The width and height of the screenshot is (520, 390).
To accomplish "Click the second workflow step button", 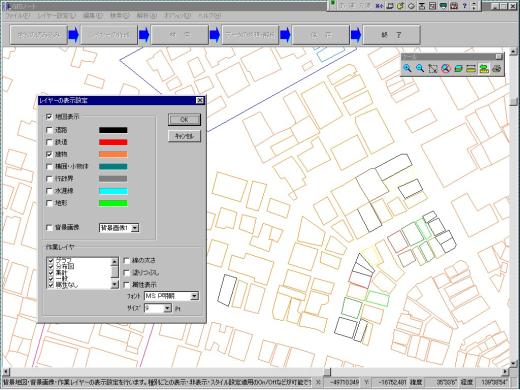I will coord(109,35).
